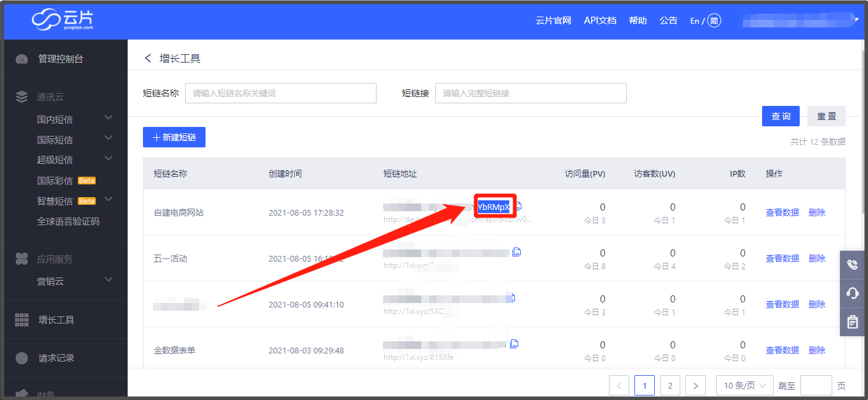This screenshot has width=868, height=400.
Task: Delete the 五一活动 short link
Action: pyautogui.click(x=817, y=258)
